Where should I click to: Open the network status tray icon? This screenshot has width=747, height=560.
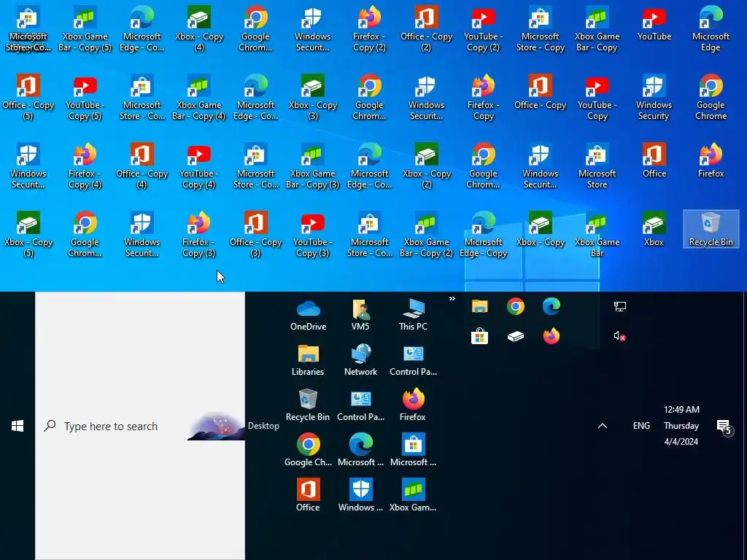(620, 306)
